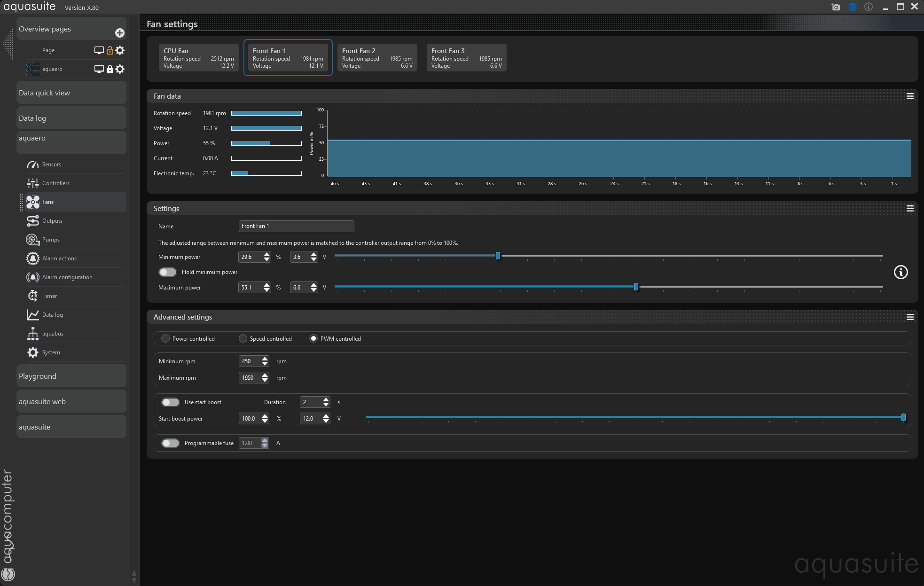The height and width of the screenshot is (586, 924).
Task: Select the PWM controlled radio button
Action: [x=313, y=338]
